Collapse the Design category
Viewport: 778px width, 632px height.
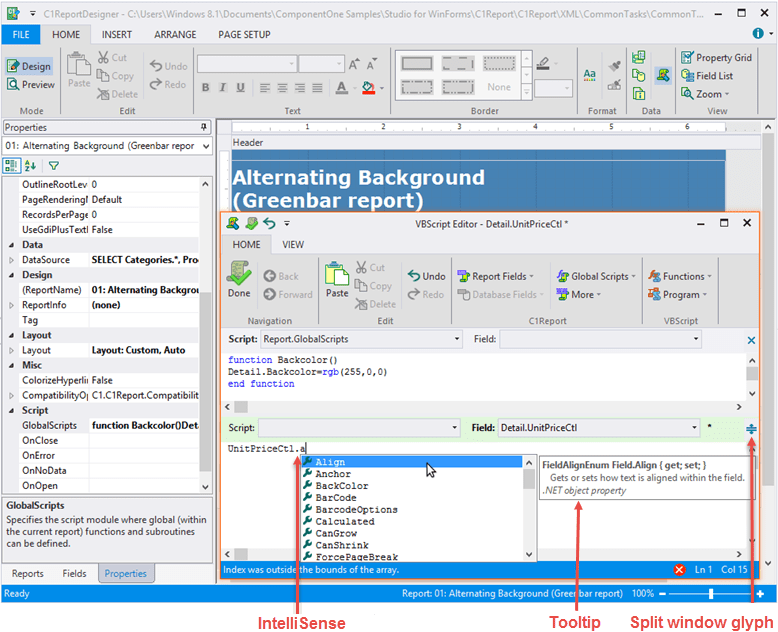(11, 275)
